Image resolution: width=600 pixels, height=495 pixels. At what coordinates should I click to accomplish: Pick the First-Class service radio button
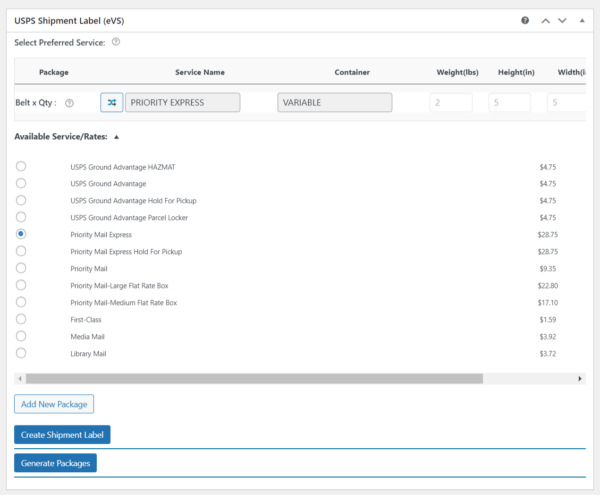[x=21, y=319]
